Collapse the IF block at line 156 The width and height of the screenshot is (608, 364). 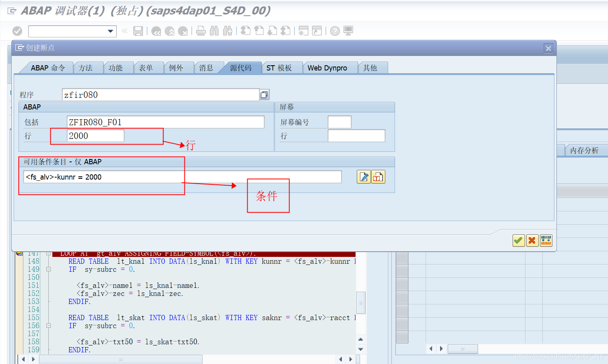click(48, 326)
